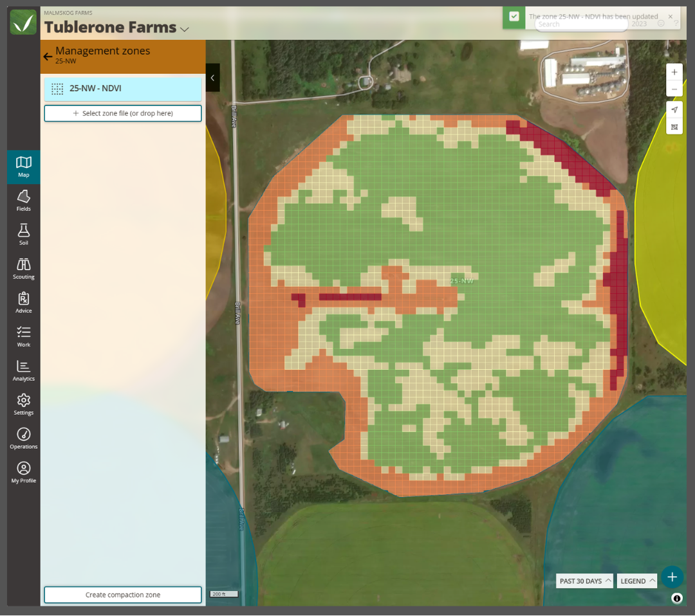
Task: Click the GPS locate arrow on the map
Action: click(x=674, y=109)
